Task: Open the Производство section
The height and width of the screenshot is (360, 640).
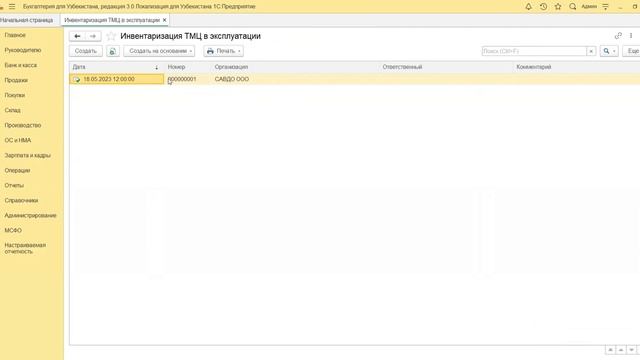Action: click(23, 125)
